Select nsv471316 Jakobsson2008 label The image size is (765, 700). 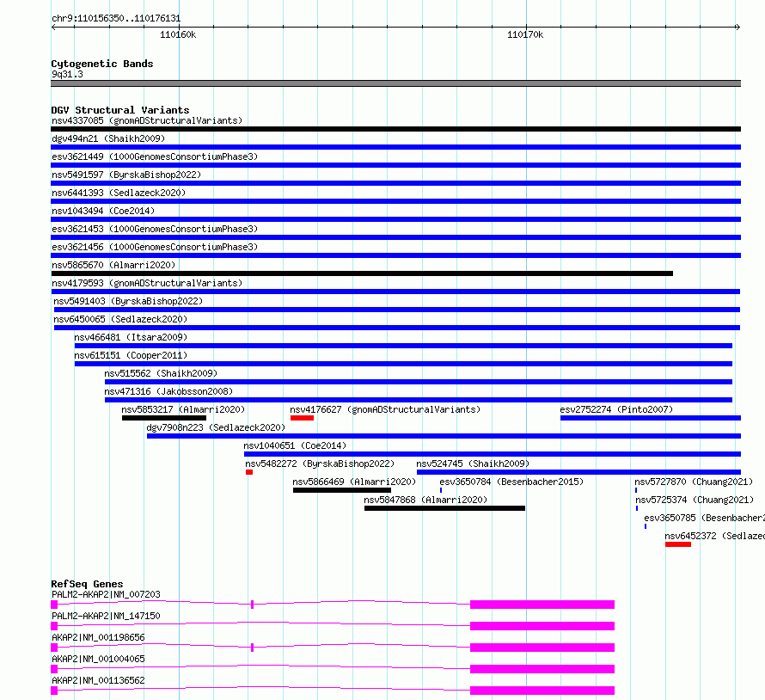click(x=168, y=391)
